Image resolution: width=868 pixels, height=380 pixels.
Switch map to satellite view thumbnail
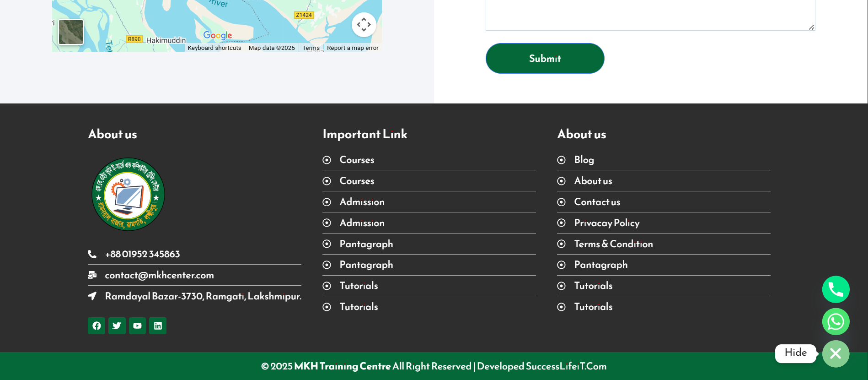click(71, 32)
